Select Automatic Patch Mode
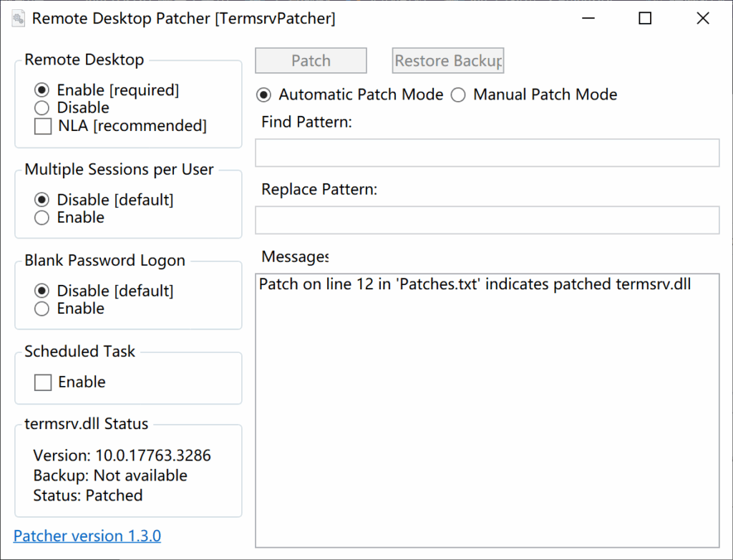The height and width of the screenshot is (560, 733). point(264,95)
